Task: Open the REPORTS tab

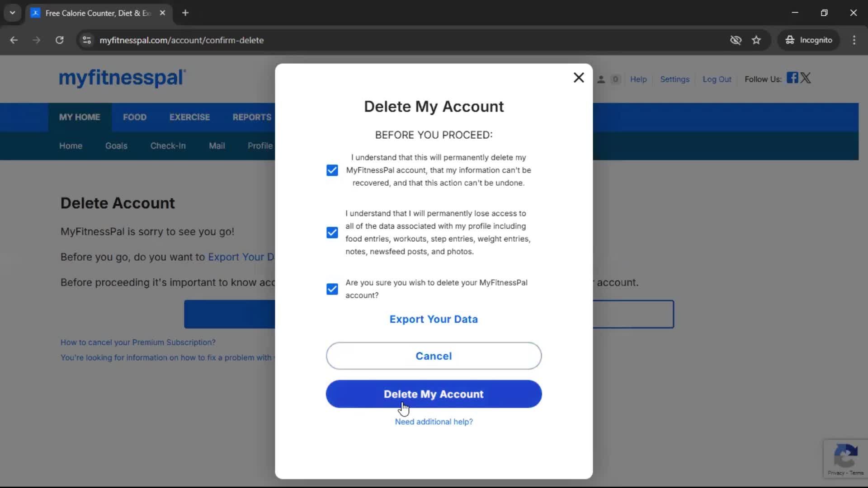Action: click(x=252, y=117)
